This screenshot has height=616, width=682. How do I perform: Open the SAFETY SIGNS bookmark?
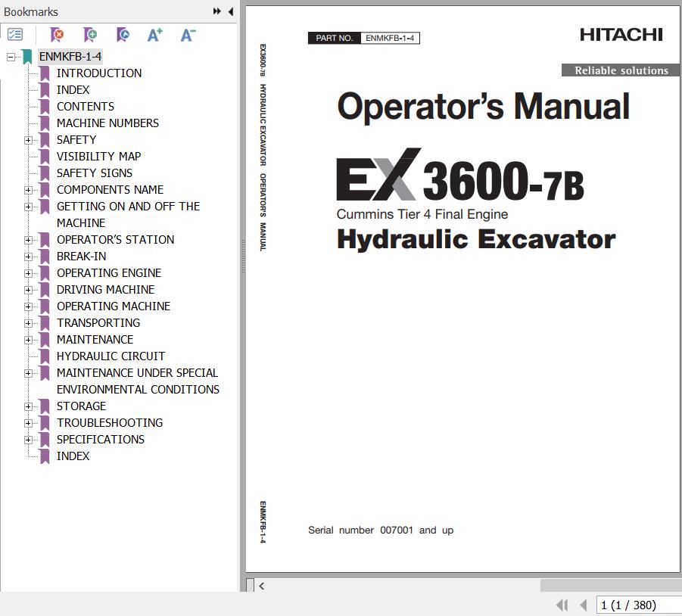pos(95,173)
